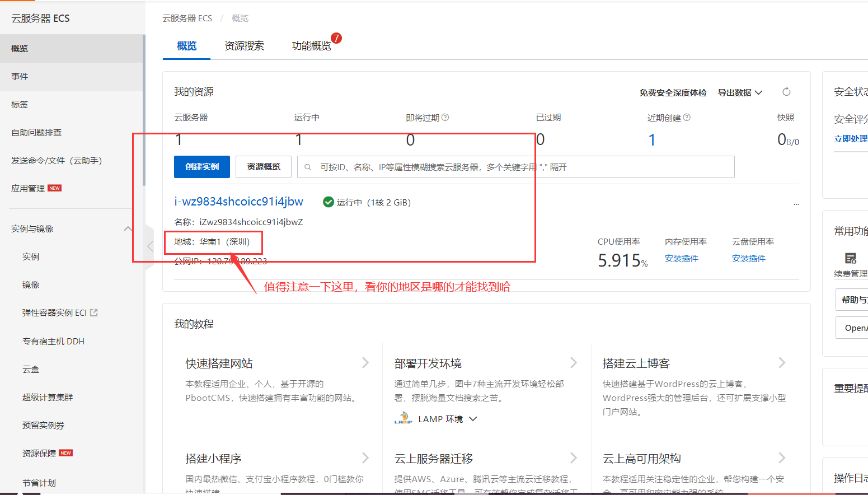Click the 免费安全深度体检 link
This screenshot has width=868, height=495.
[x=673, y=93]
